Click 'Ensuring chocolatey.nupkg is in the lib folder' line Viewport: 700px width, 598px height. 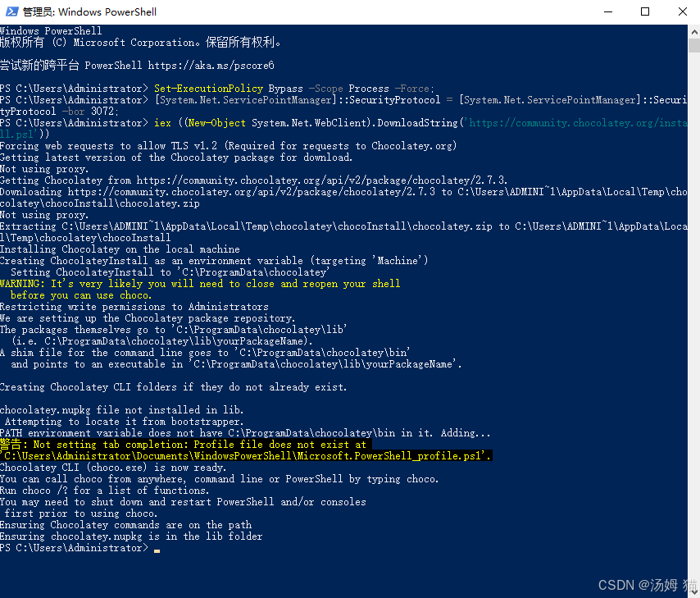click(x=131, y=536)
